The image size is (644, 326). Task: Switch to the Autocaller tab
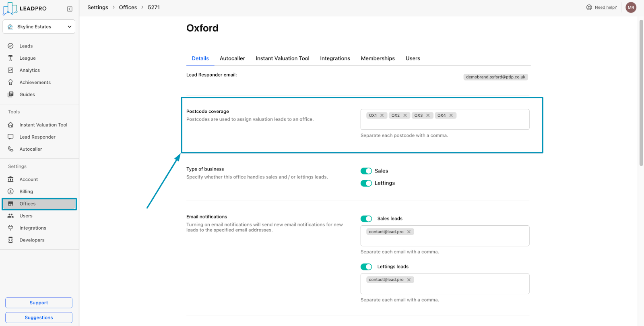[232, 58]
